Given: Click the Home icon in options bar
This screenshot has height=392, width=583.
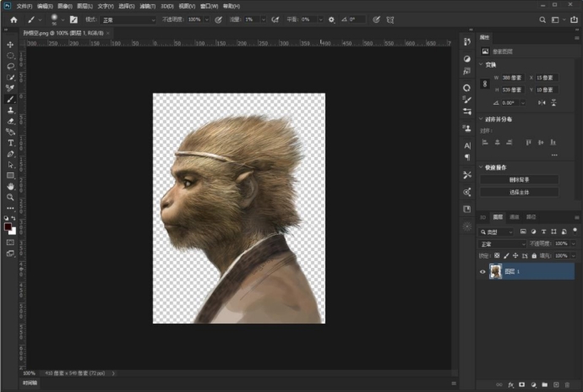Looking at the screenshot, I should (14, 19).
